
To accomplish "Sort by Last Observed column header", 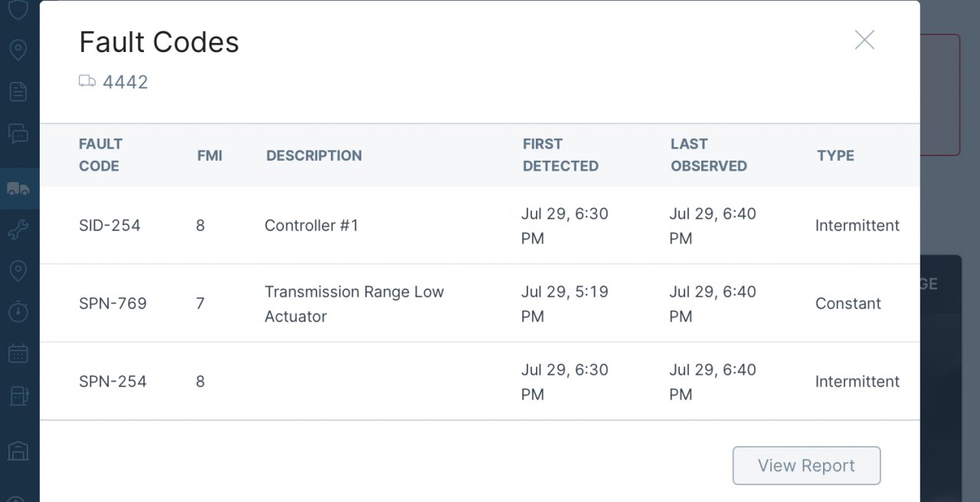I will click(708, 155).
